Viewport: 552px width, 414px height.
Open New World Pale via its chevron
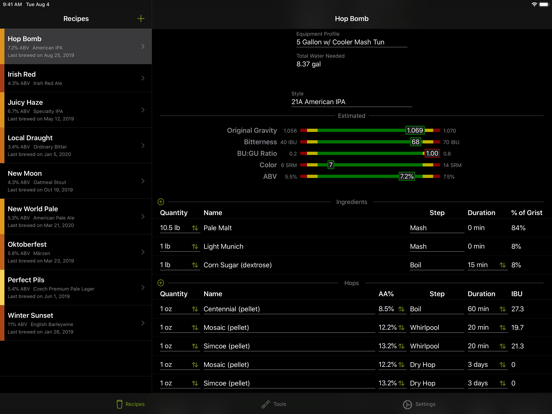143,217
